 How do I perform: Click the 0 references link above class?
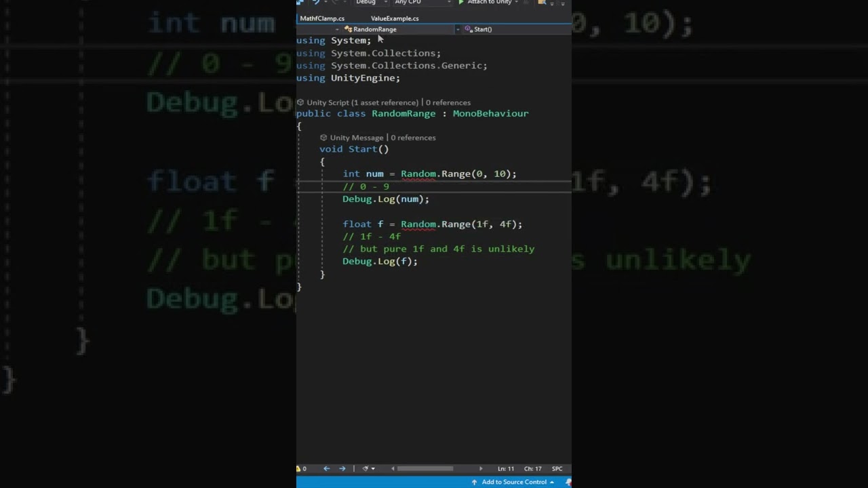(x=448, y=102)
